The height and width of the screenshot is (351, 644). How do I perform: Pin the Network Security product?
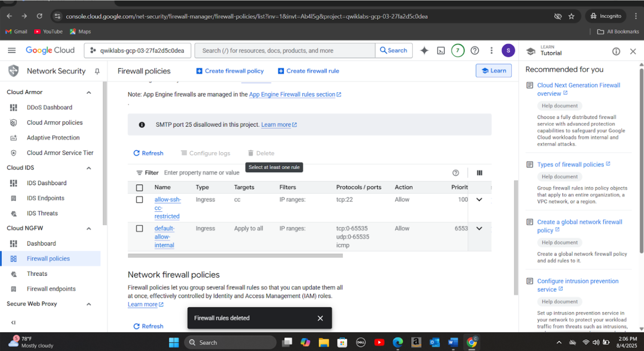coord(97,71)
